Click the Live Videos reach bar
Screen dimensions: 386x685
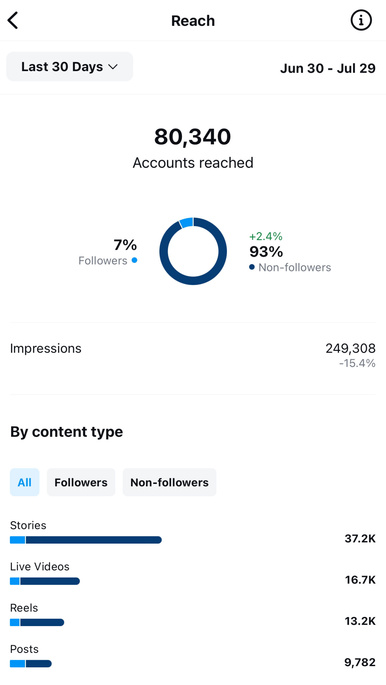coord(45,581)
